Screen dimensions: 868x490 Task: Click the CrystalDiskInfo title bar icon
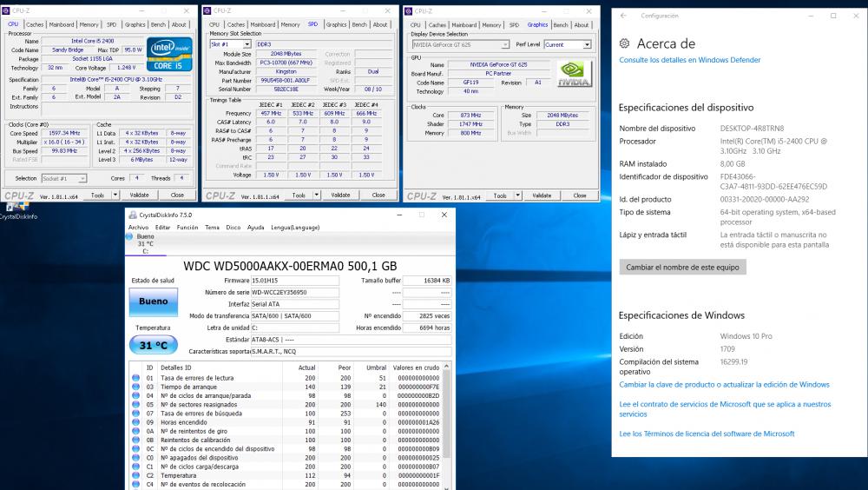pyautogui.click(x=132, y=215)
